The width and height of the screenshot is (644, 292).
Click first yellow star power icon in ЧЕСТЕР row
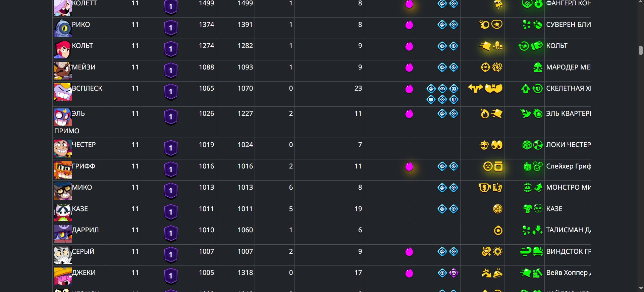click(484, 145)
